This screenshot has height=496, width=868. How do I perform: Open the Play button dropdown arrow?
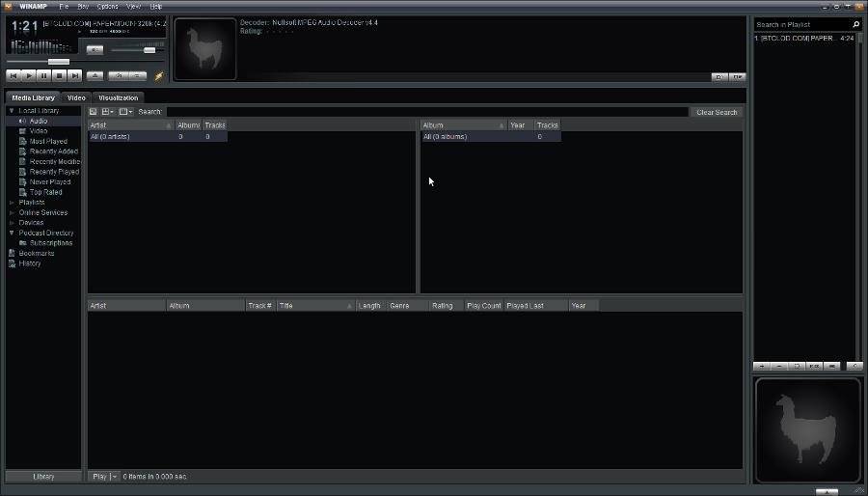(x=115, y=477)
